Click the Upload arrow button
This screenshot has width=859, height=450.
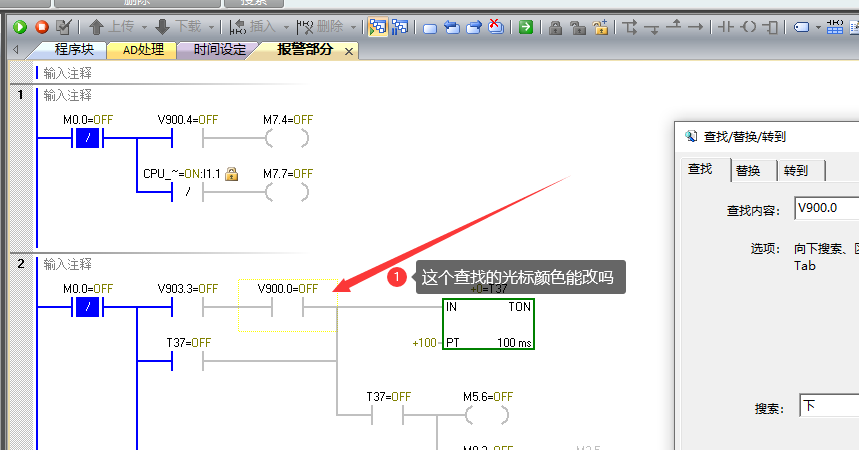point(96,27)
